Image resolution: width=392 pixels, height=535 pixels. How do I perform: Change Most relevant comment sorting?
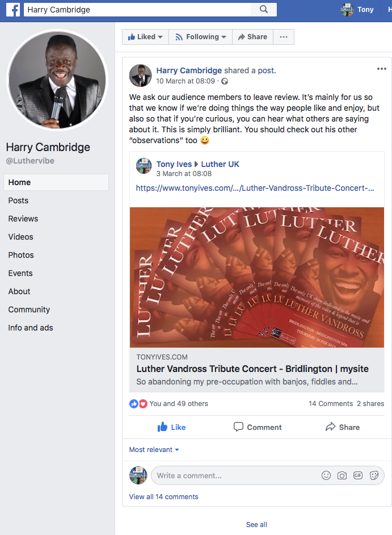tap(154, 450)
